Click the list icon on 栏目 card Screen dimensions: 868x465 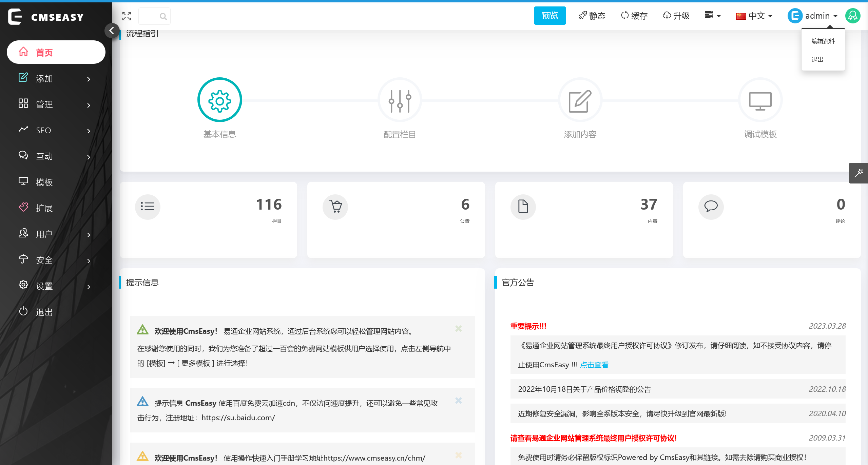pyautogui.click(x=148, y=207)
